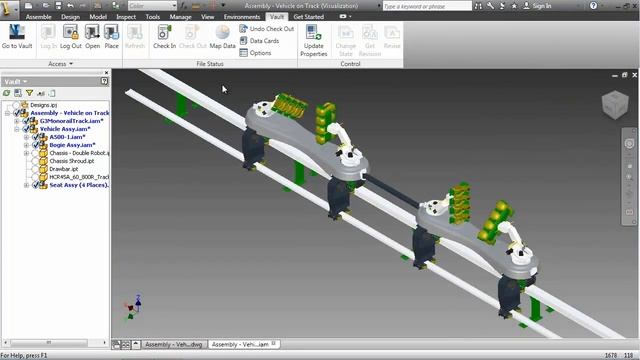640x360 pixels.
Task: Click the Filter funnel in Vault browser
Action: (29, 93)
